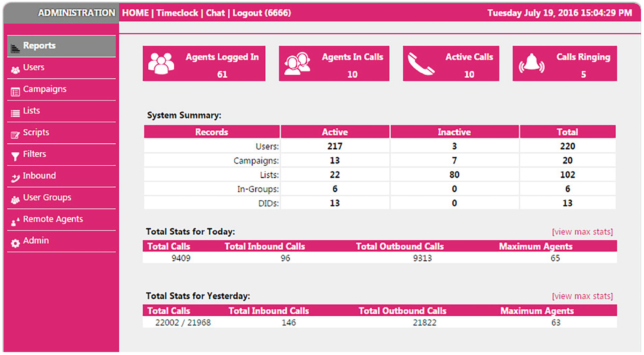Open the Inbound section
Screen dimensions: 644x355
point(61,176)
